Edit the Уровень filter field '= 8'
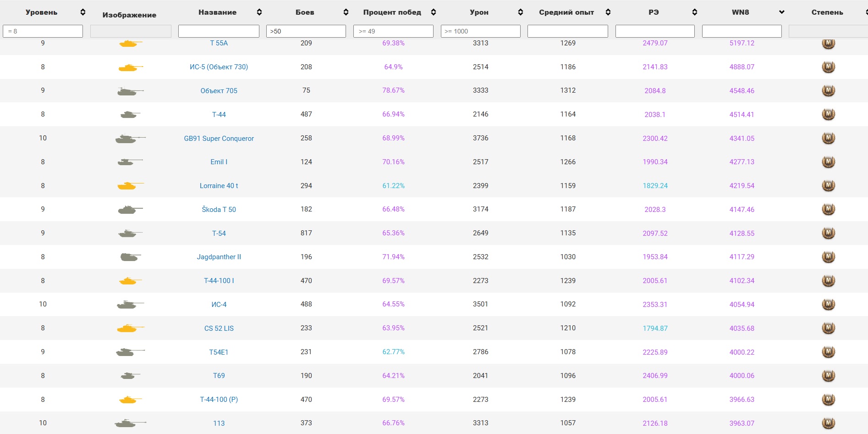 click(x=43, y=31)
